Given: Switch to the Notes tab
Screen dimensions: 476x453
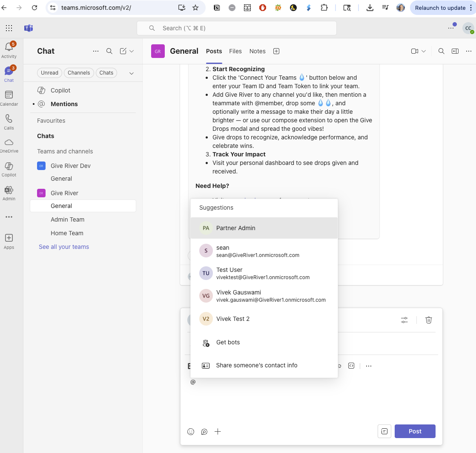Looking at the screenshot, I should [258, 51].
